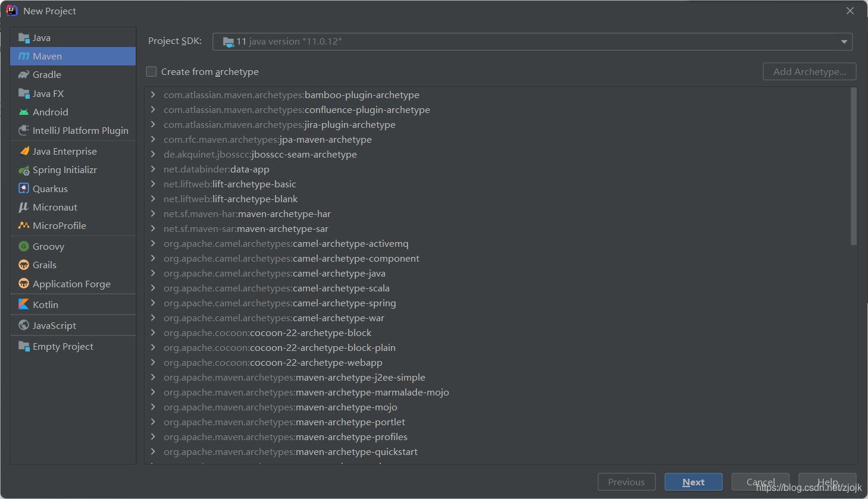
Task: Expand maven-archetype-quickstart entry
Action: [x=153, y=451]
